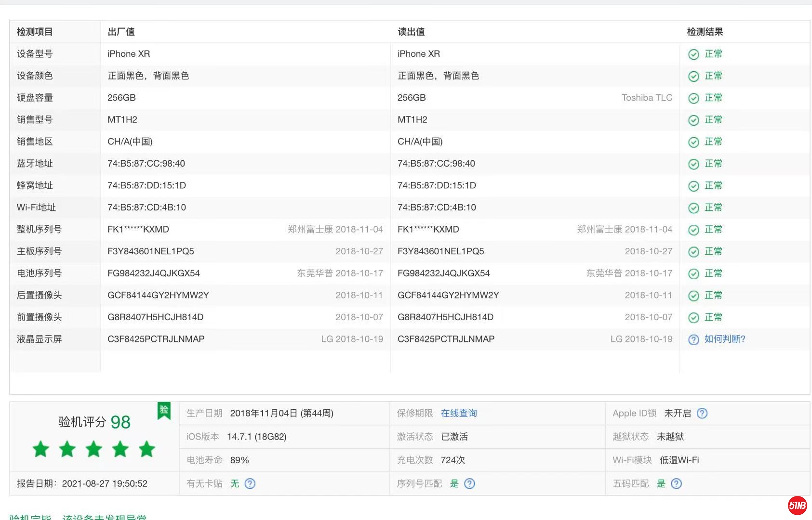Click the 正常 status for 蓝牙地址
This screenshot has width=812, height=520.
pyautogui.click(x=713, y=164)
